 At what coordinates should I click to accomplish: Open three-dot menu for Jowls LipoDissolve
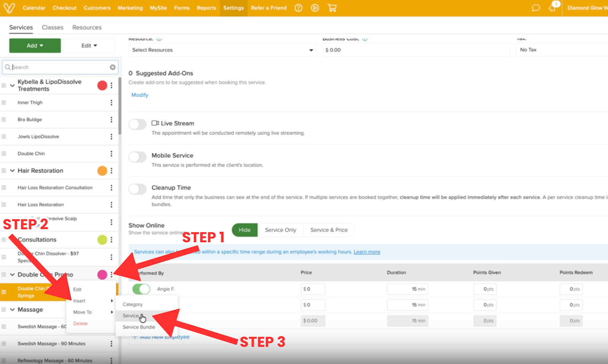[x=111, y=137]
